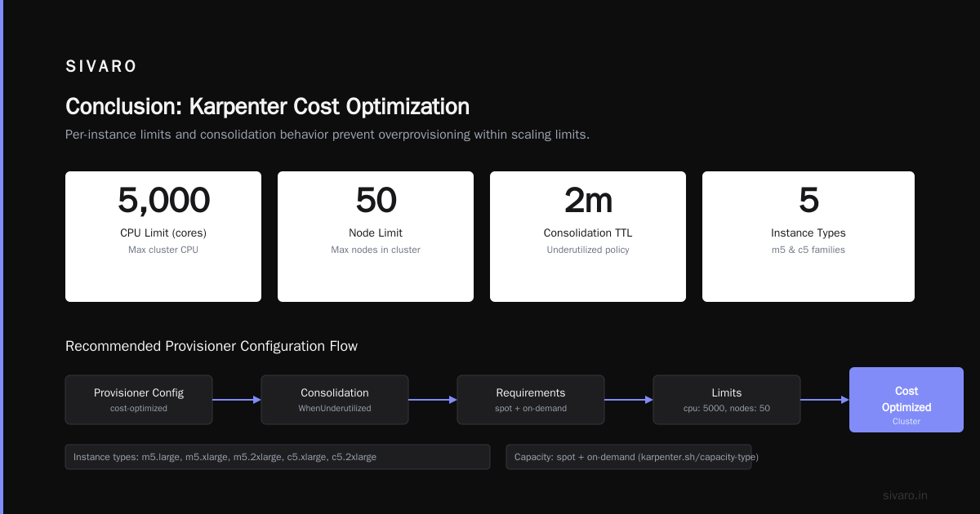
Task: Click the arrow between Requirements and Limits
Action: tap(629, 400)
